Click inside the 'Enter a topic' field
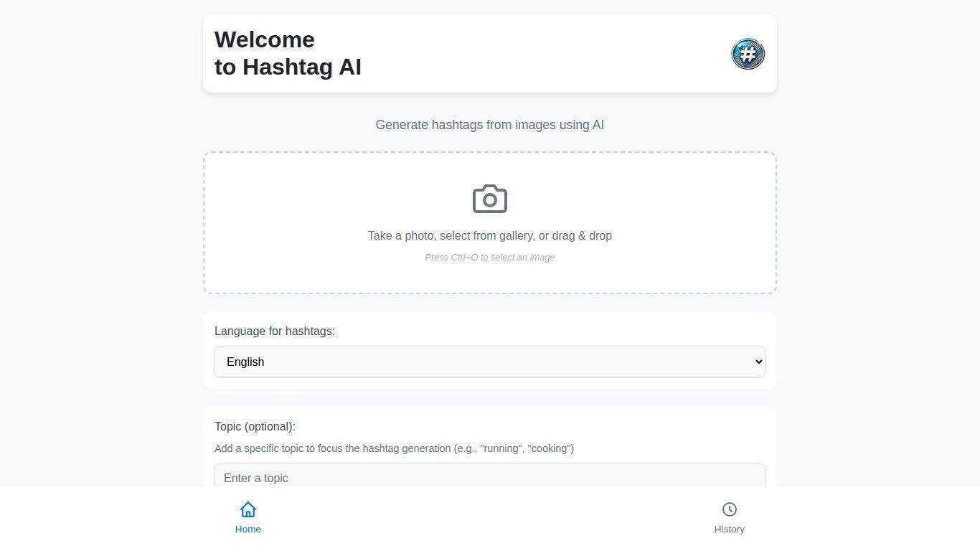 coord(489,477)
